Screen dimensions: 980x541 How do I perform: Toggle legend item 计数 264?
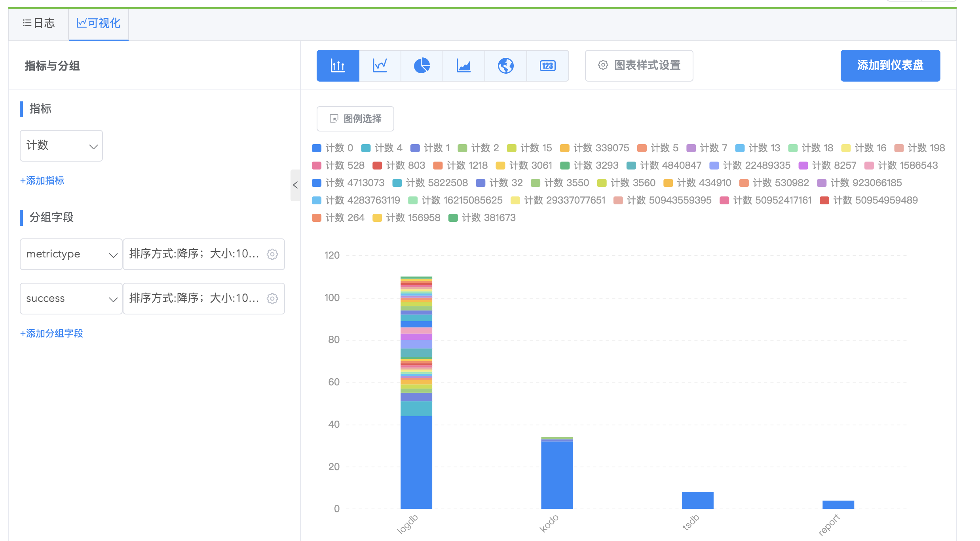pyautogui.click(x=338, y=218)
